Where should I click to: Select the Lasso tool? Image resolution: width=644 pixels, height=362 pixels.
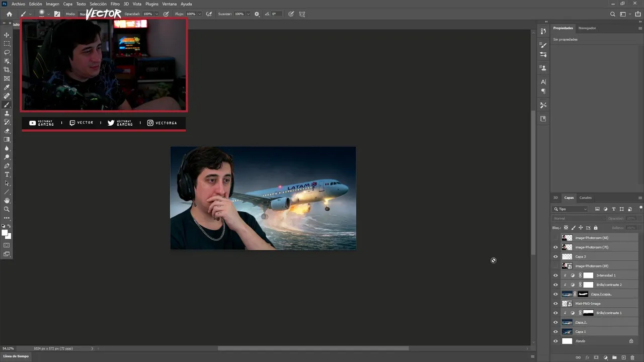click(7, 52)
